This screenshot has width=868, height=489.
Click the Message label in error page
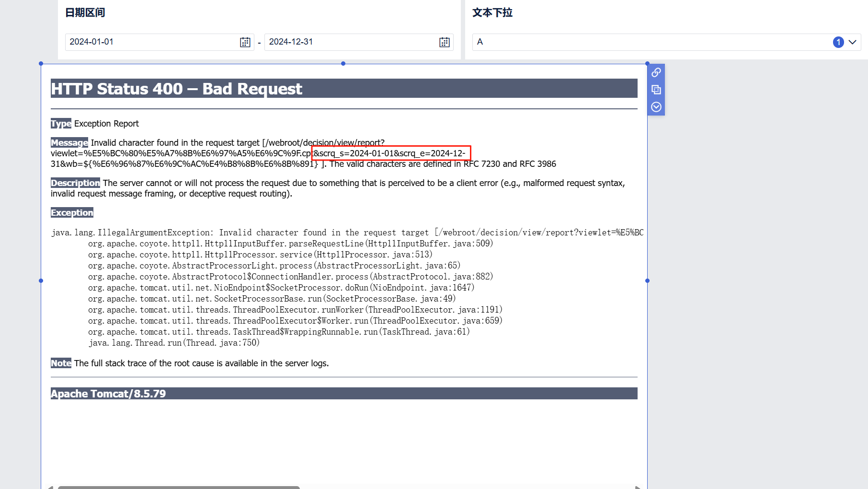coord(69,143)
